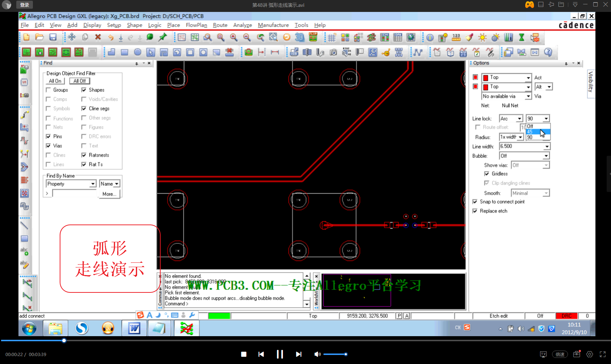This screenshot has width=611, height=364.
Task: Select the Shape Add Rectangle icon
Action: 124,52
